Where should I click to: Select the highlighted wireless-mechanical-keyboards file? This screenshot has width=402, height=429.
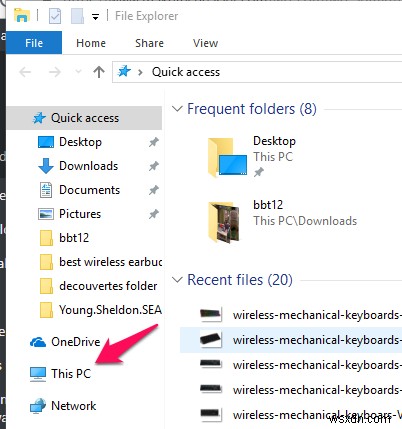(291, 340)
